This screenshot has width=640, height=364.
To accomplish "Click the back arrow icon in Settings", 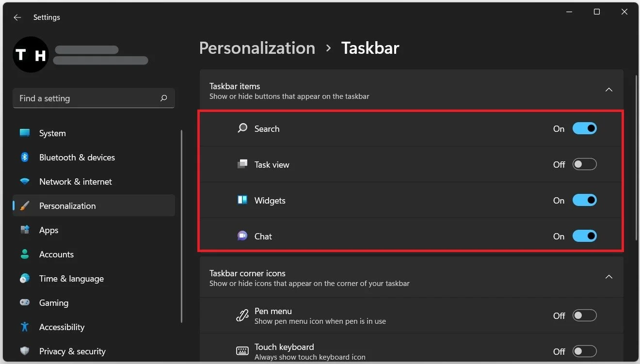I will [17, 17].
